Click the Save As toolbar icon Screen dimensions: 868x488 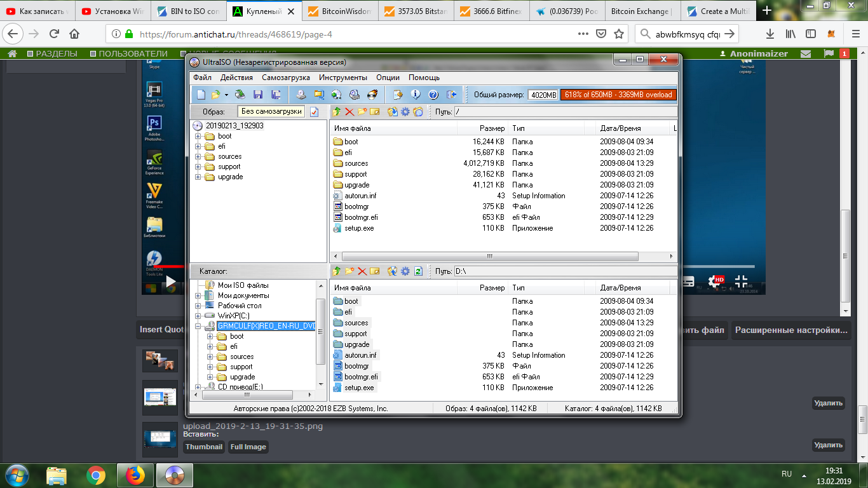coord(276,95)
